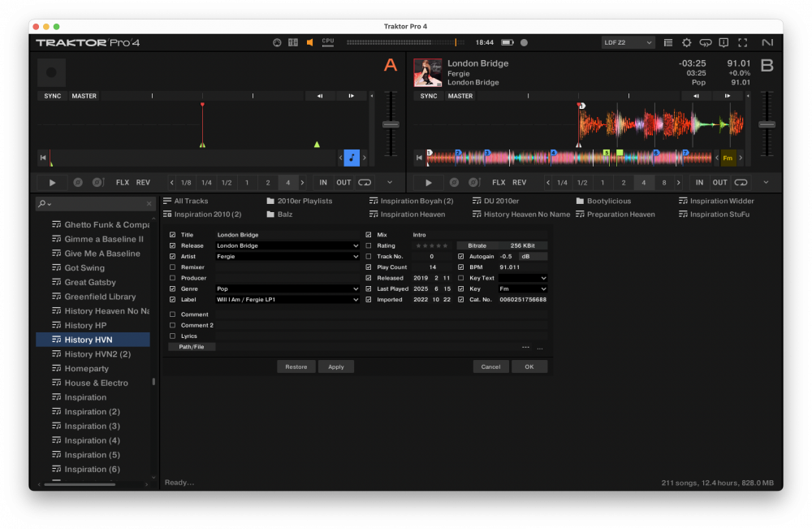Expand deck B advanced panel chevron

(x=766, y=182)
